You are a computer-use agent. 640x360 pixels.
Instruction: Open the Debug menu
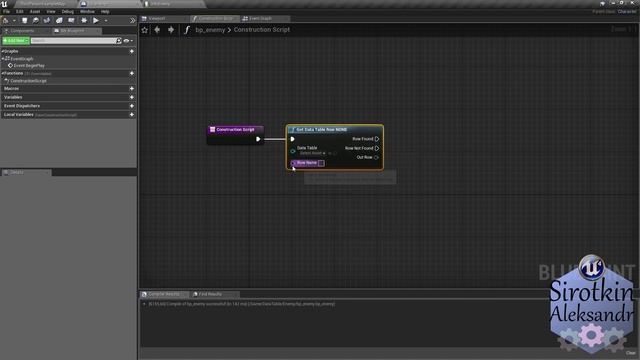click(x=67, y=12)
